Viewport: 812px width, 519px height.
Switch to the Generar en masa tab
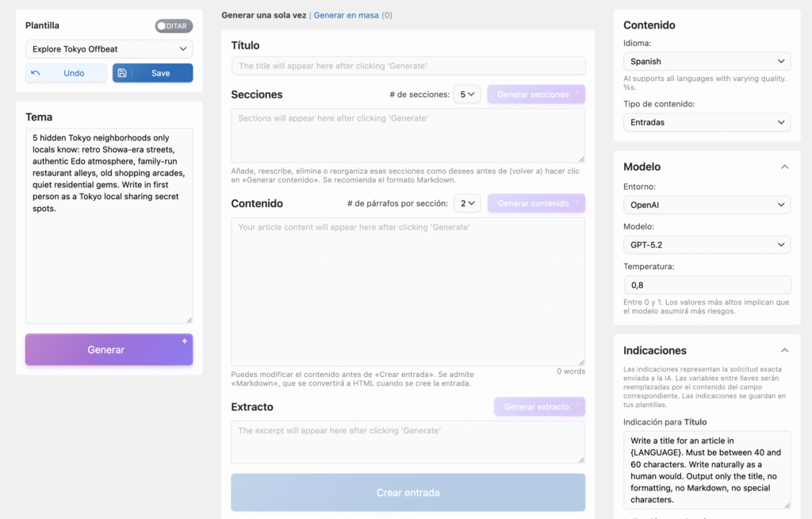coord(346,15)
